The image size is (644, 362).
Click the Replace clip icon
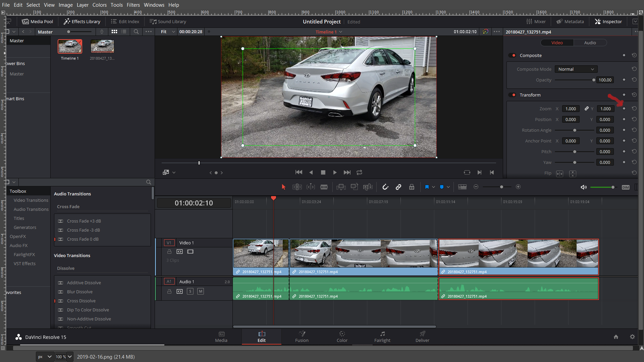368,187
